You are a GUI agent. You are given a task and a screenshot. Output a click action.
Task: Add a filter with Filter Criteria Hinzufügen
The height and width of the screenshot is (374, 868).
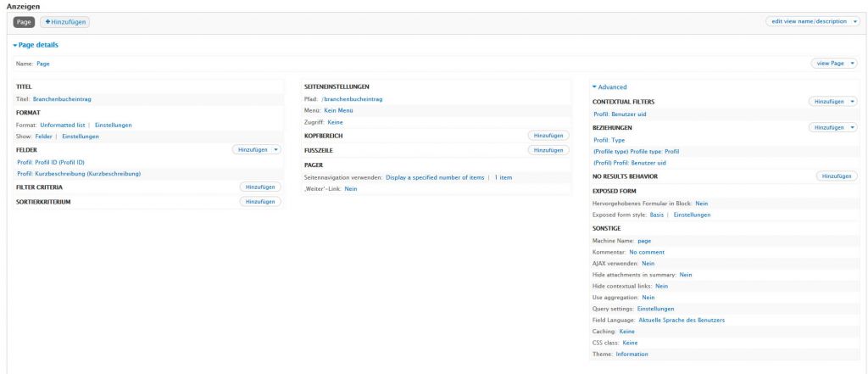260,187
